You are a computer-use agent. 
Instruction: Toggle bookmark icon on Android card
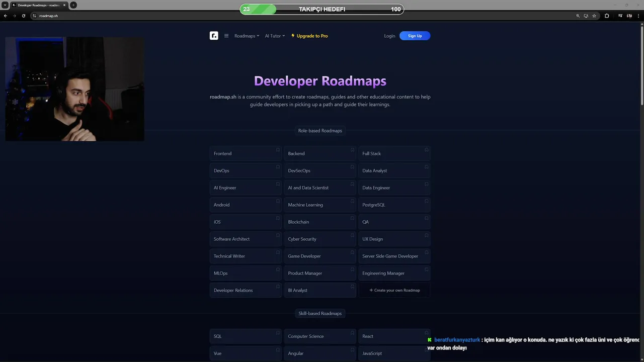pos(278,201)
